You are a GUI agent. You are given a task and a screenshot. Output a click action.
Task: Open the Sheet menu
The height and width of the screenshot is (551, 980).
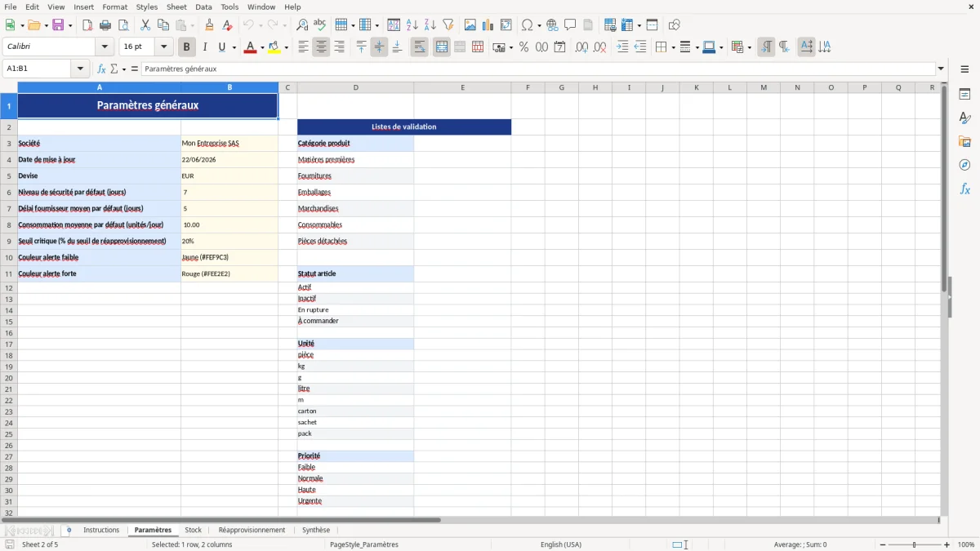(x=176, y=7)
